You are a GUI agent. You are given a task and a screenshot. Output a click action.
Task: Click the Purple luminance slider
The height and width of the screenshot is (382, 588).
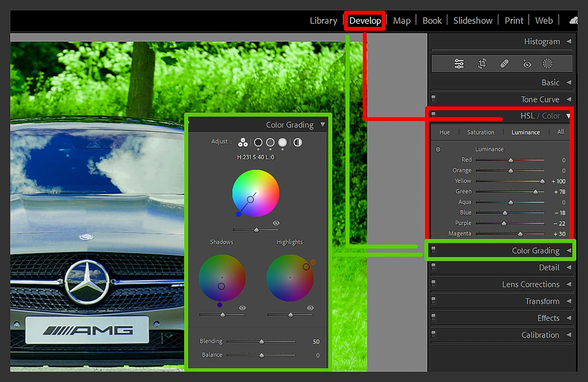pyautogui.click(x=511, y=223)
